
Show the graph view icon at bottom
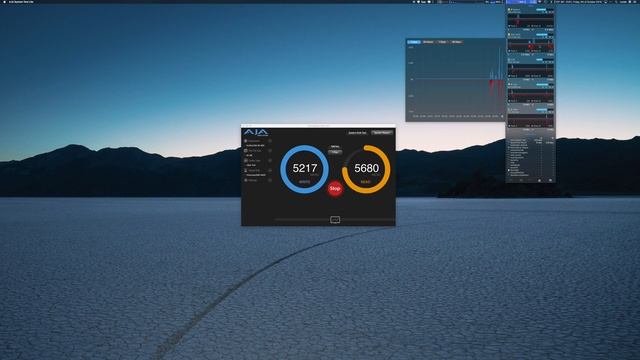tap(335, 220)
